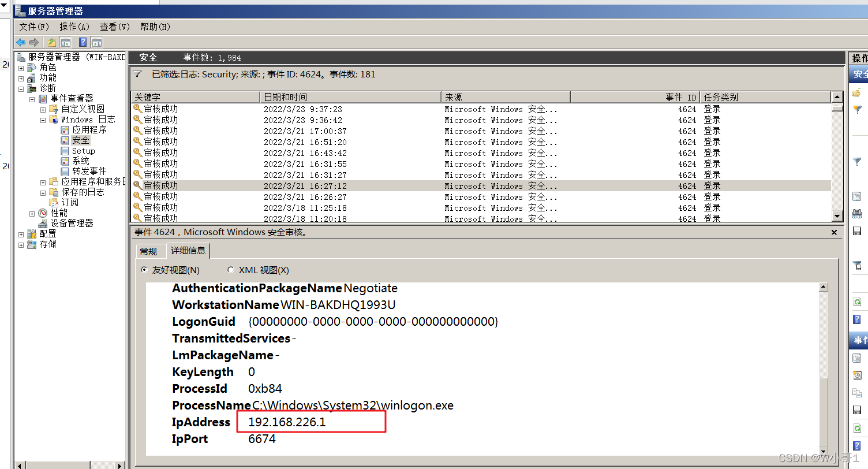Collapse the Windows 日志 tree node
The width and height of the screenshot is (868, 469).
click(x=43, y=120)
